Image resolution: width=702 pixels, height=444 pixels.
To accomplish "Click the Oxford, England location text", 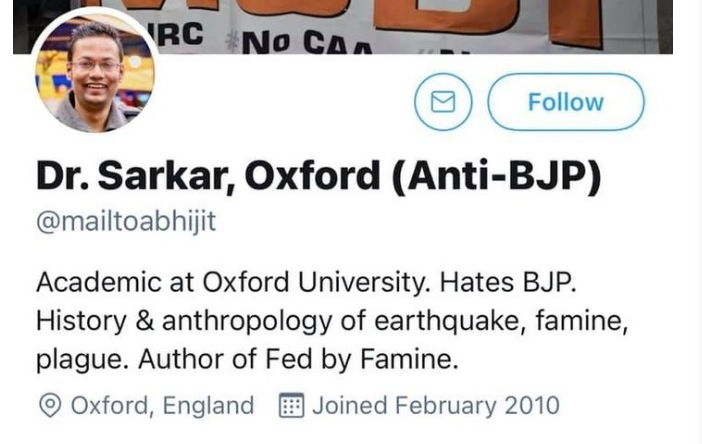I will 162,406.
